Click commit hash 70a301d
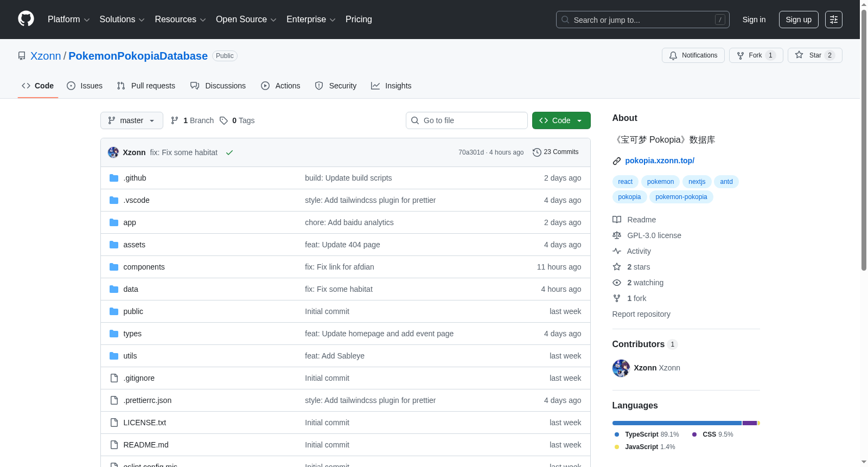 click(471, 152)
